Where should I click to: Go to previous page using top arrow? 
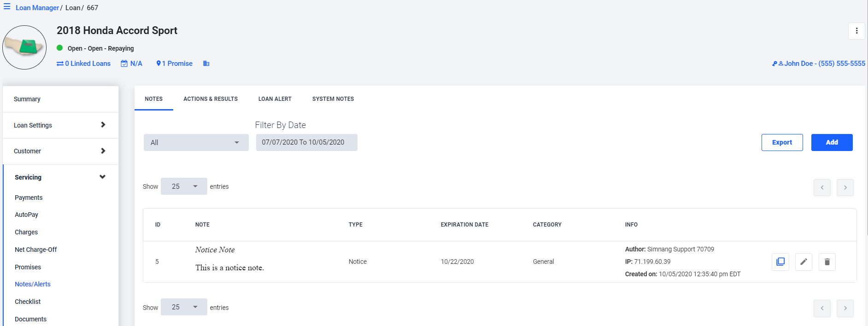click(x=822, y=187)
